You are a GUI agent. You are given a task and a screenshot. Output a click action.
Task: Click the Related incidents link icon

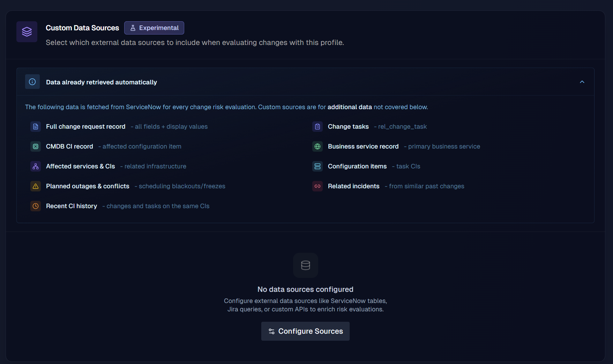click(317, 186)
